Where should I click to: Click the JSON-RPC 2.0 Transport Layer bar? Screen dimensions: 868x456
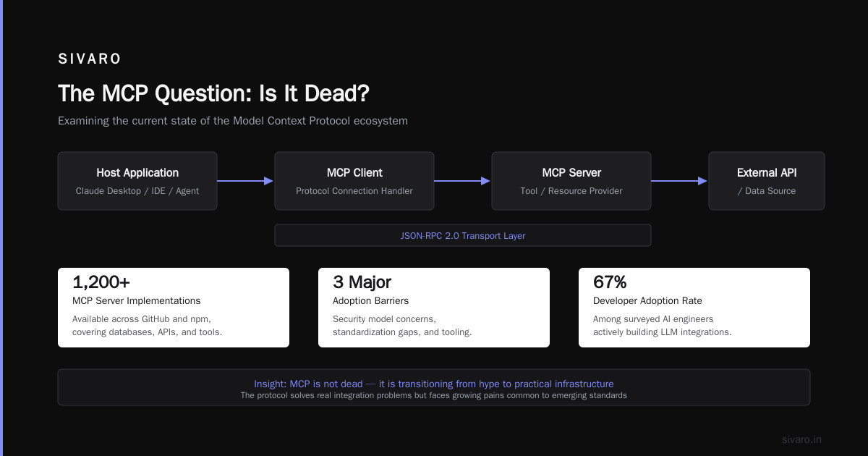pyautogui.click(x=463, y=235)
